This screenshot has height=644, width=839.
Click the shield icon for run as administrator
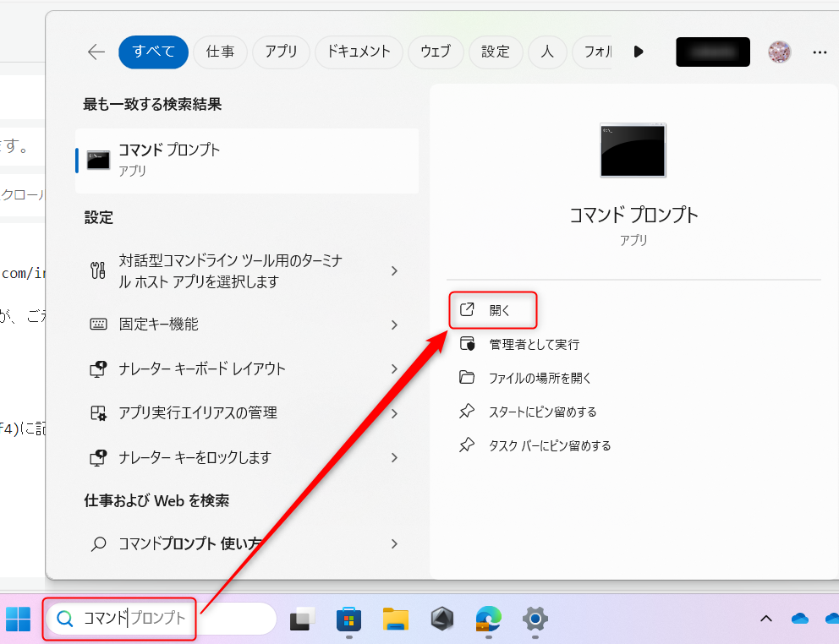point(467,343)
